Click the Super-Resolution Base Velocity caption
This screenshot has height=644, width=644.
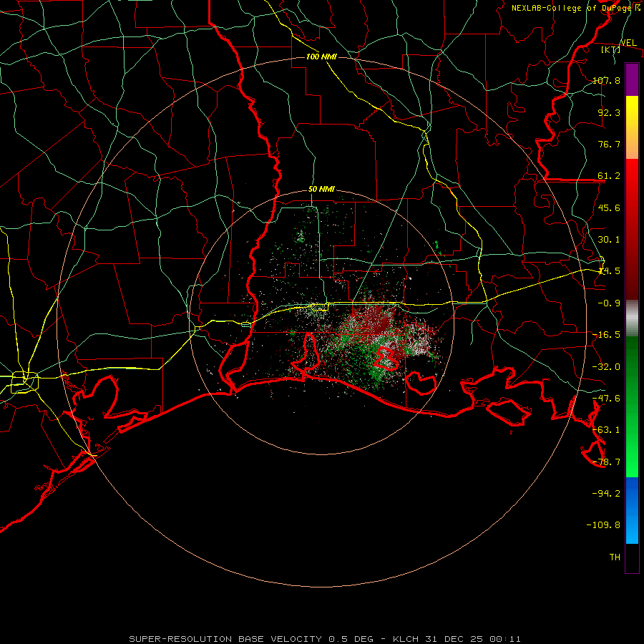click(x=325, y=639)
